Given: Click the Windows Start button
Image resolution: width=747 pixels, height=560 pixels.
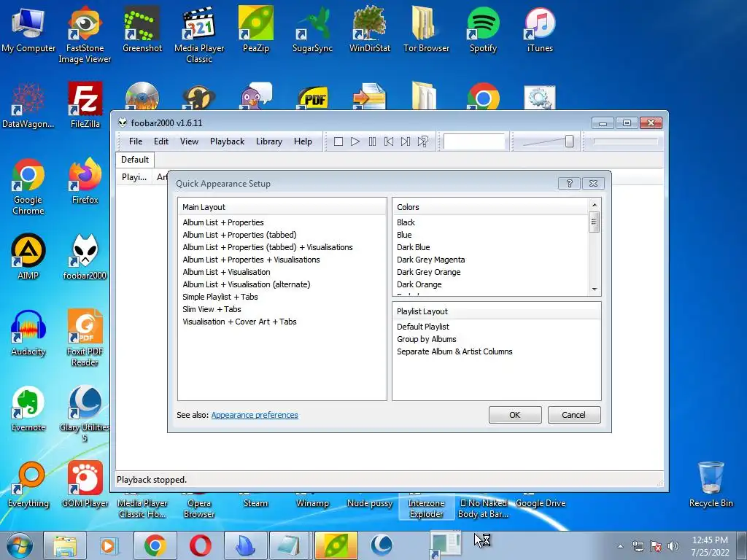Looking at the screenshot, I should (x=20, y=545).
